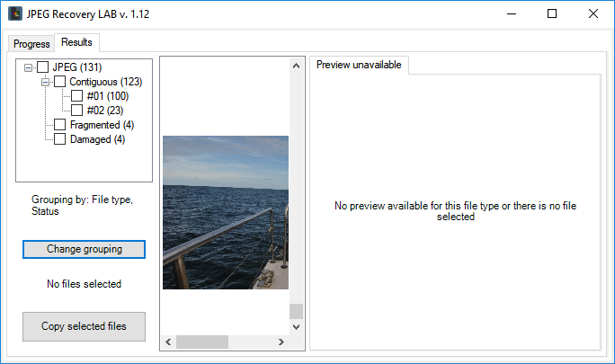
Task: Enable the #01 (100) checkbox
Action: pyautogui.click(x=76, y=96)
